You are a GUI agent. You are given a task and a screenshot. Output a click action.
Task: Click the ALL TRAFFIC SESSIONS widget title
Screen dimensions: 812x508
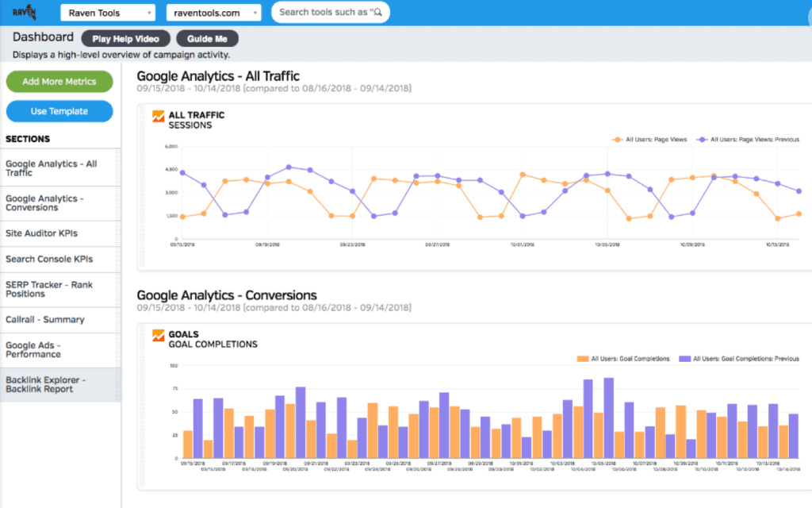click(197, 121)
